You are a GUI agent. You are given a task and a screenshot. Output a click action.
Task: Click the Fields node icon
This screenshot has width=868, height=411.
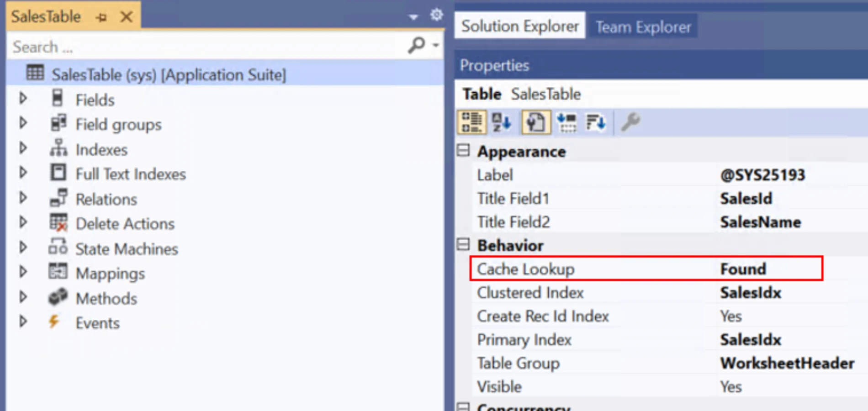click(58, 99)
